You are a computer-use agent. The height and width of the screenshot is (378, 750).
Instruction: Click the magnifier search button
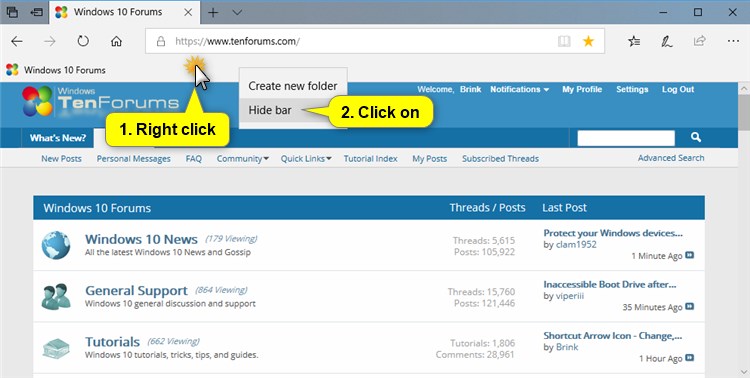[x=696, y=138]
